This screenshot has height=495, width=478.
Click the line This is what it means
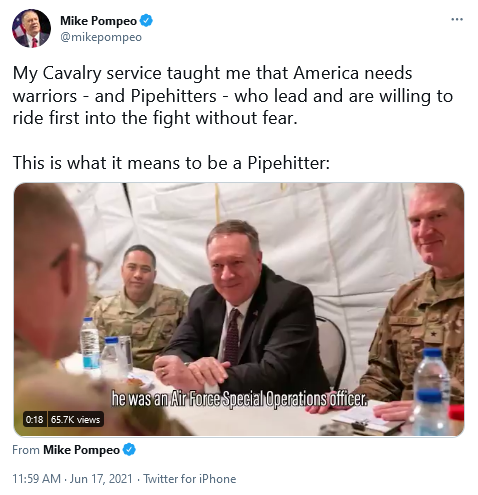[171, 163]
